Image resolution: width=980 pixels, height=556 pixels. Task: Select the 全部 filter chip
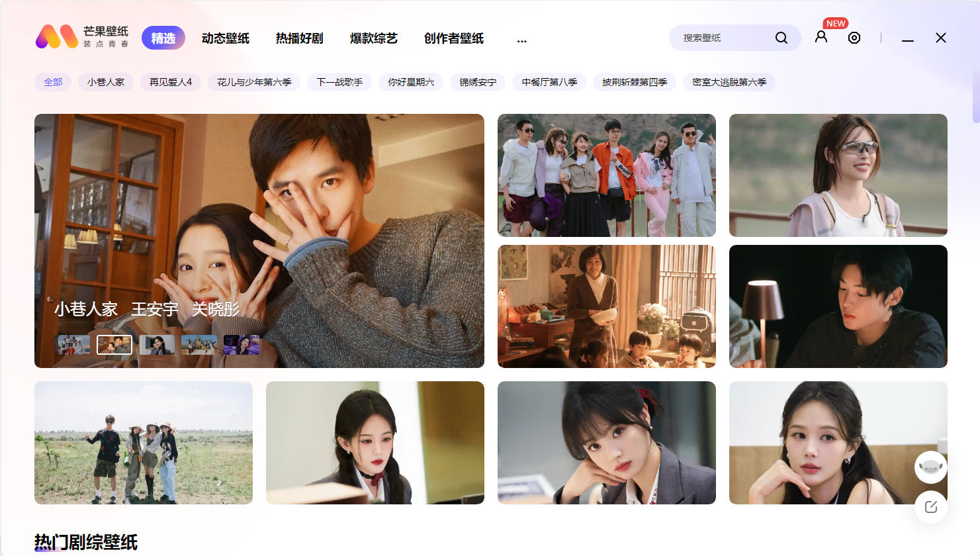pyautogui.click(x=53, y=82)
